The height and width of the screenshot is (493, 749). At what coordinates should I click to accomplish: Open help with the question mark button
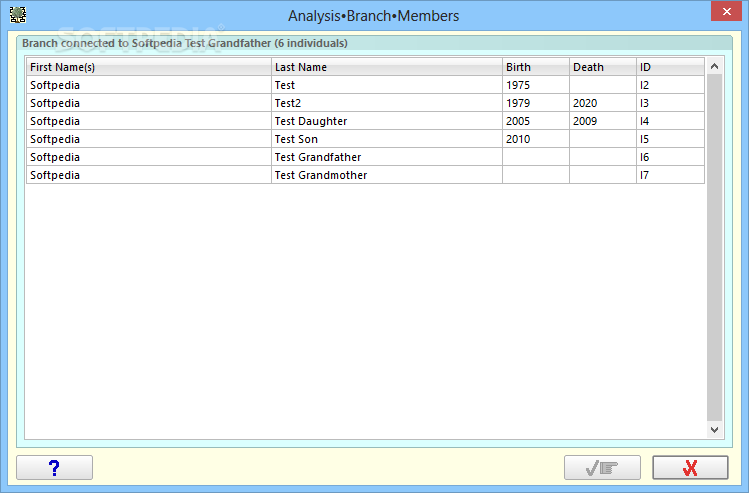(x=54, y=468)
